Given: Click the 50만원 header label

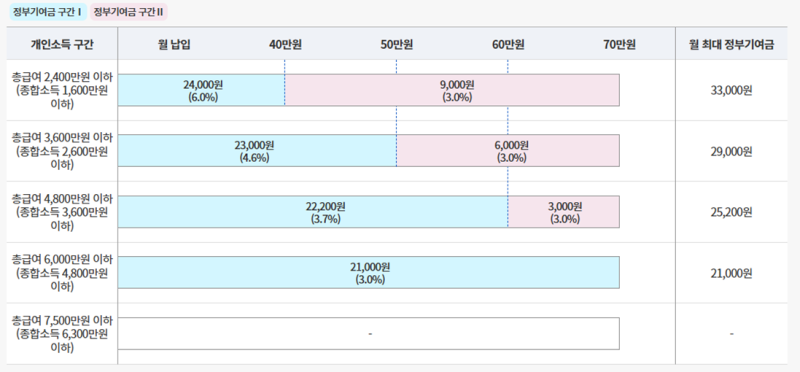Looking at the screenshot, I should click(396, 44).
